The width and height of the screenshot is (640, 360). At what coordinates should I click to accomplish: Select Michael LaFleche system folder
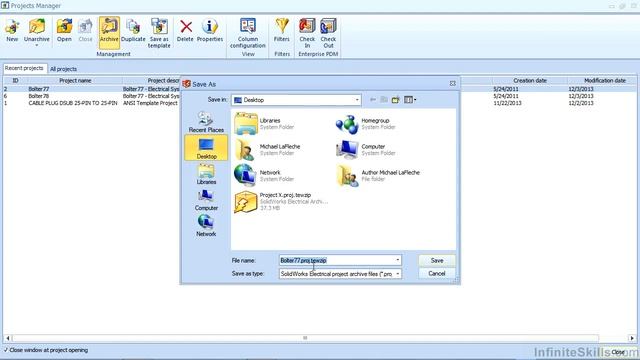(268, 150)
